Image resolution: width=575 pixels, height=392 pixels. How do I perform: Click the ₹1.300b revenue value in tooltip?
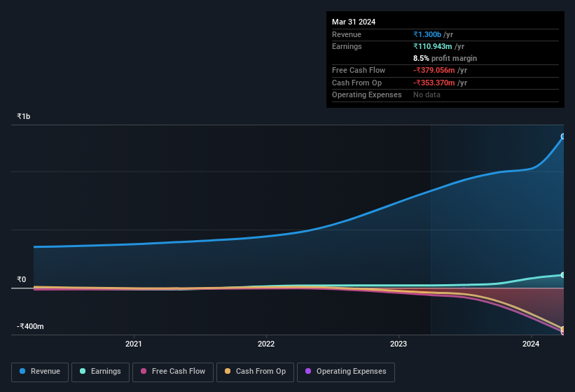pos(427,34)
